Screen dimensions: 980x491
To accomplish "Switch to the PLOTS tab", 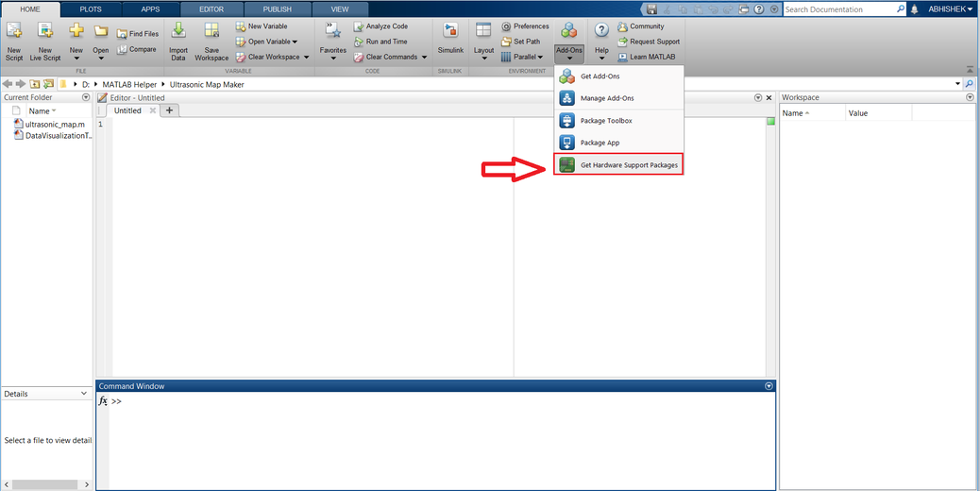I will (91, 8).
